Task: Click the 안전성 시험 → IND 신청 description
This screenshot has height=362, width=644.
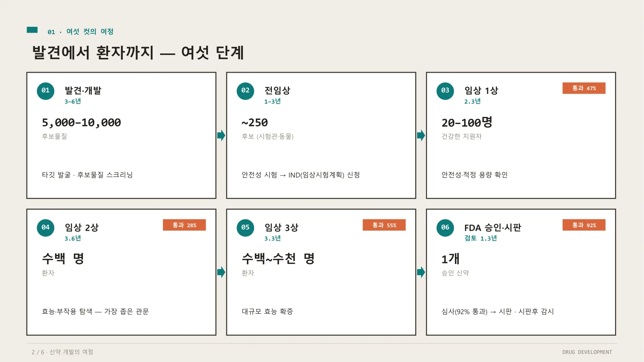Action: click(301, 175)
